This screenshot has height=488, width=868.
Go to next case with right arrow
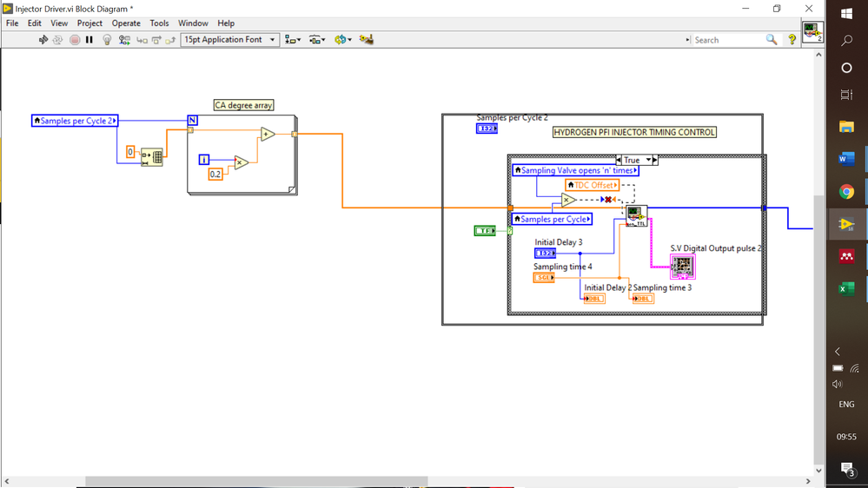click(x=655, y=160)
